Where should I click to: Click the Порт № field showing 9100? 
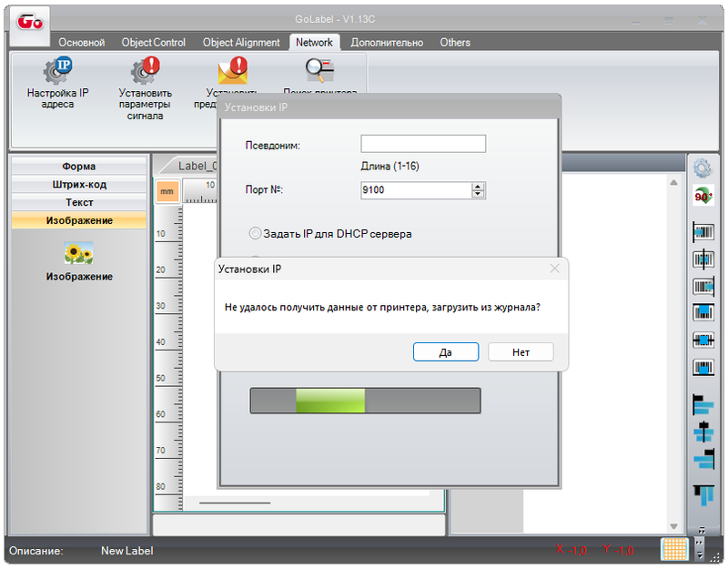click(416, 190)
